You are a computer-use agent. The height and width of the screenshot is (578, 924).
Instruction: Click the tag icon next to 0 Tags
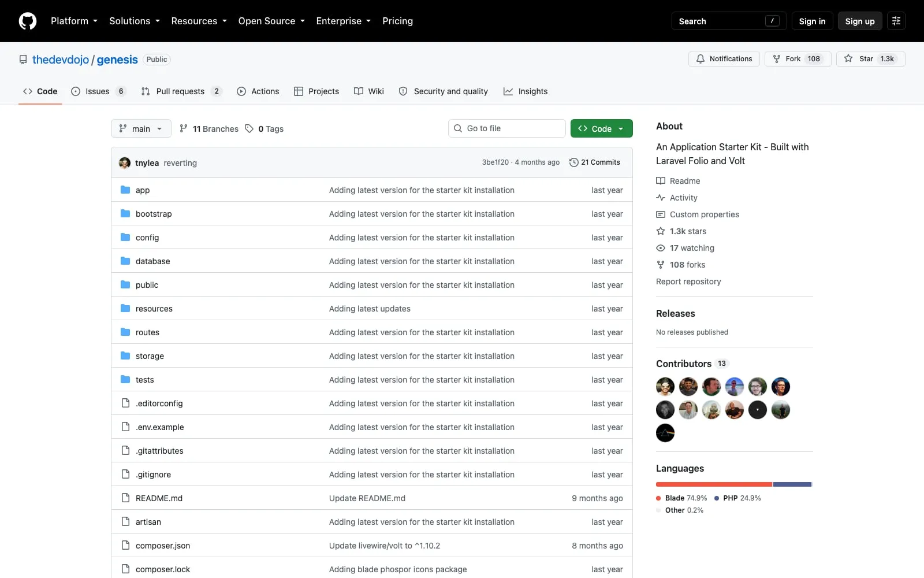pos(249,128)
